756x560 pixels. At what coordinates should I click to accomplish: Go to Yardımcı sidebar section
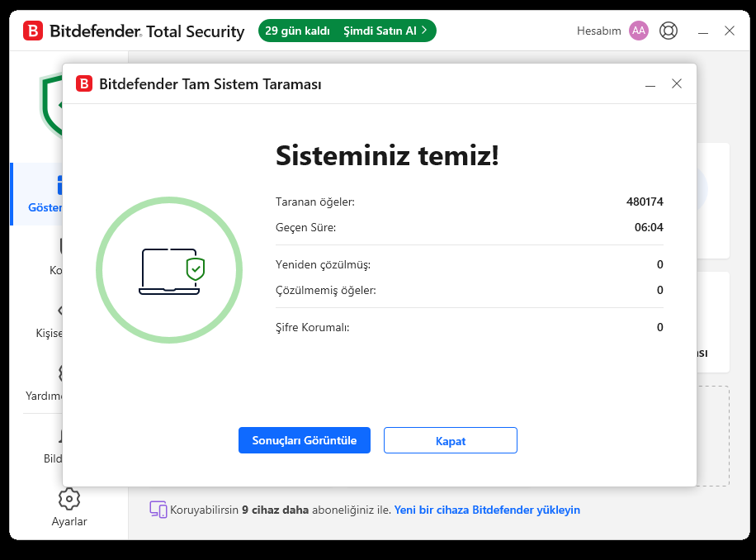(x=45, y=383)
